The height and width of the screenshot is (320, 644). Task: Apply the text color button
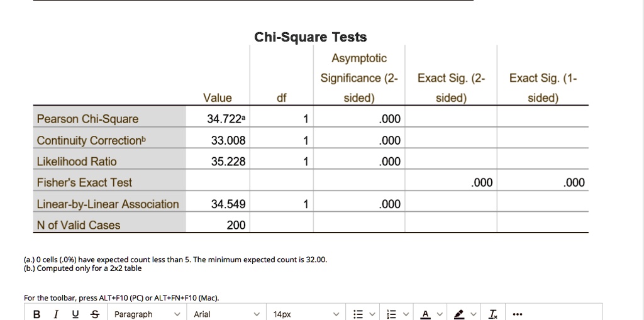(426, 314)
